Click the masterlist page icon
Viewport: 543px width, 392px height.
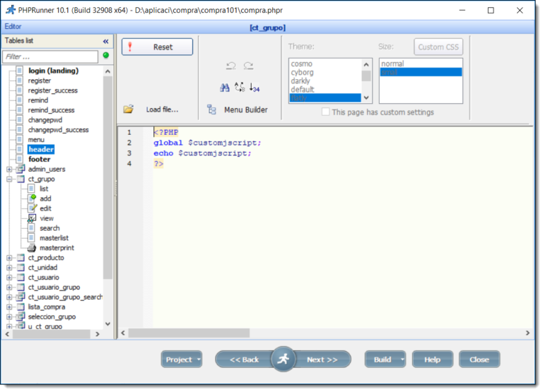click(x=31, y=238)
